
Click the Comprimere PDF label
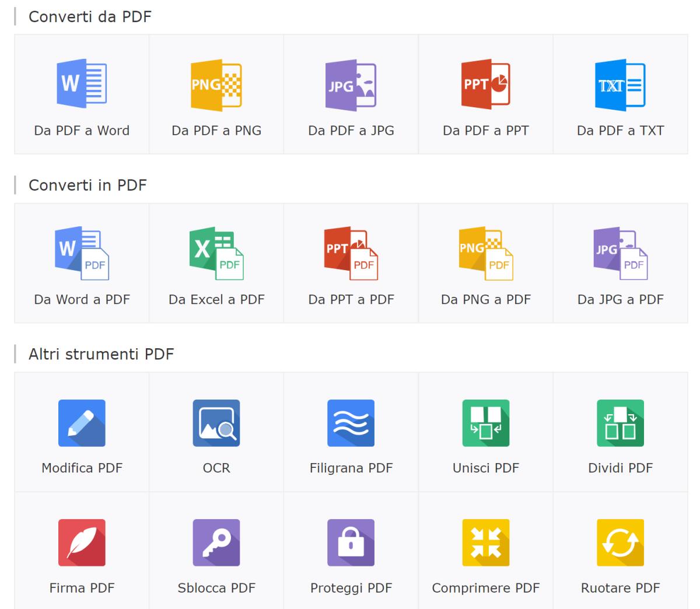pos(486,588)
